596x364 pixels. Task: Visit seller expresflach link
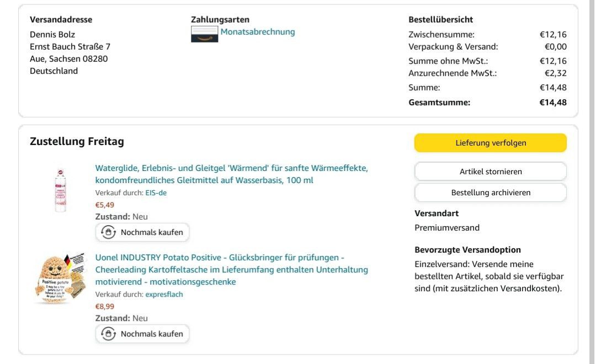(164, 295)
